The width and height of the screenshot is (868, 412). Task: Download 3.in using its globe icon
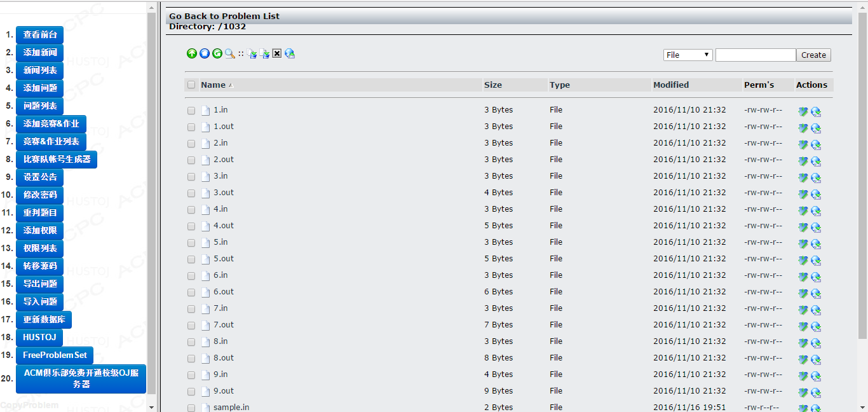coord(816,178)
